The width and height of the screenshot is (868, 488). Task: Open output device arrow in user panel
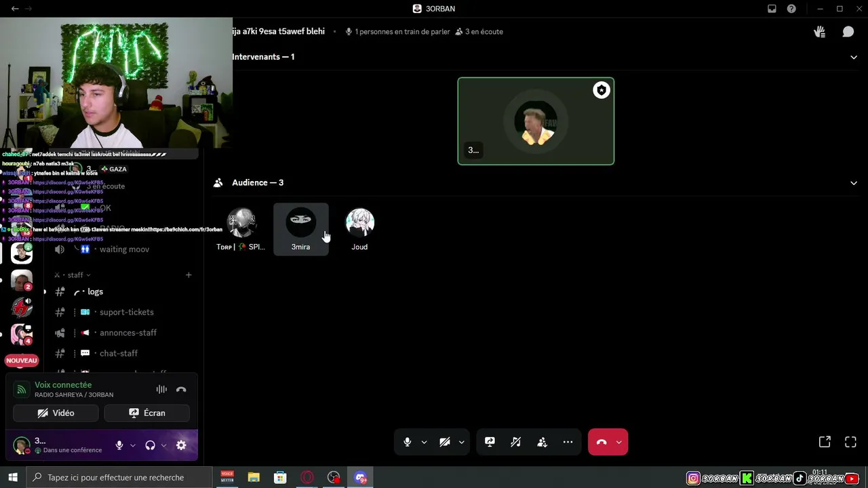[x=163, y=445]
